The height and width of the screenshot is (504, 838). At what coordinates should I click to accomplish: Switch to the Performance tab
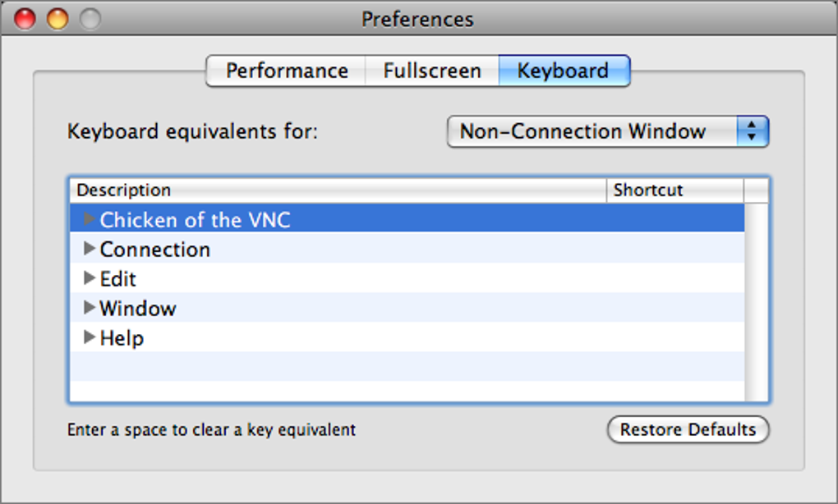[x=287, y=71]
